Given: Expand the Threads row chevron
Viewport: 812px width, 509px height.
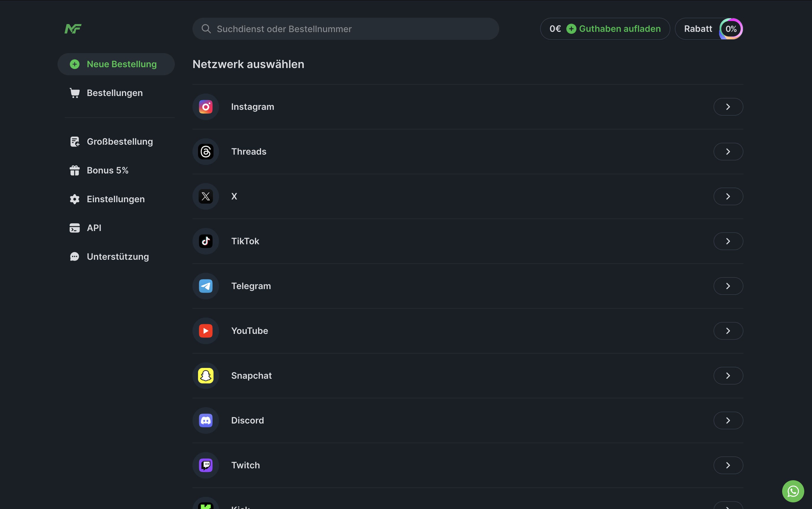Looking at the screenshot, I should coord(728,152).
